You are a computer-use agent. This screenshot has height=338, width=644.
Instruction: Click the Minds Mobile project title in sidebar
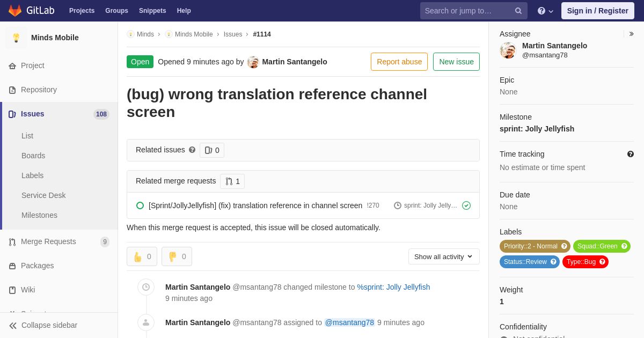[55, 38]
